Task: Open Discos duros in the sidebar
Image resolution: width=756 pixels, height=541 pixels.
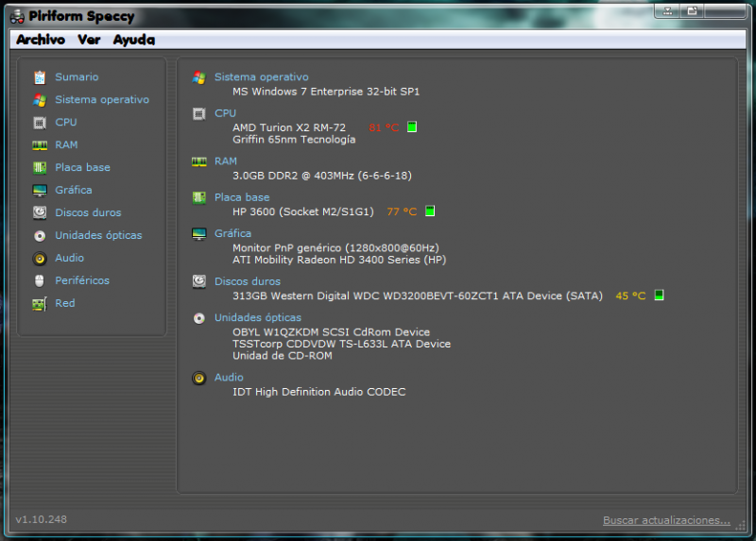Action: [88, 212]
